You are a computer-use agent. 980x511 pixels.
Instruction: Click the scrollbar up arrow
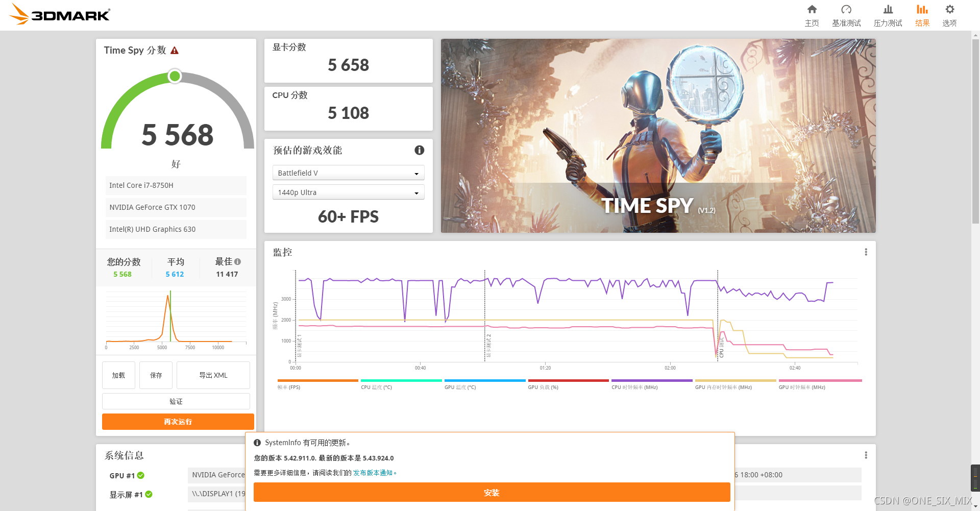(975, 35)
